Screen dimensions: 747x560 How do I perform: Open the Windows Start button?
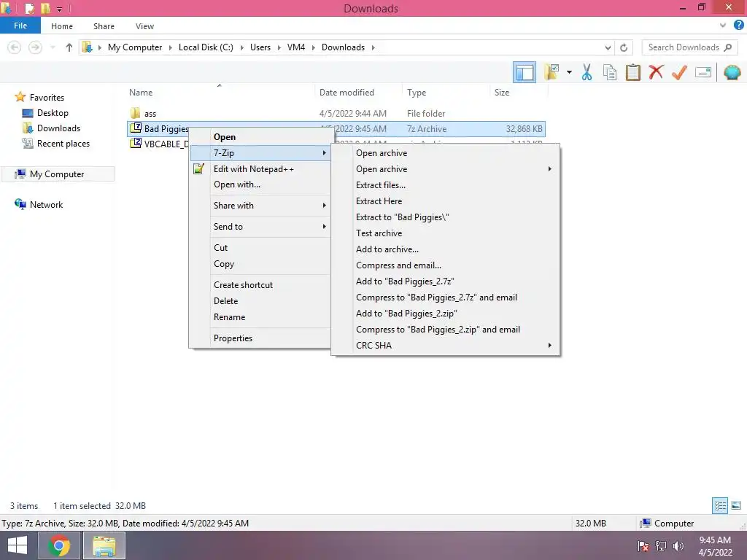click(18, 545)
